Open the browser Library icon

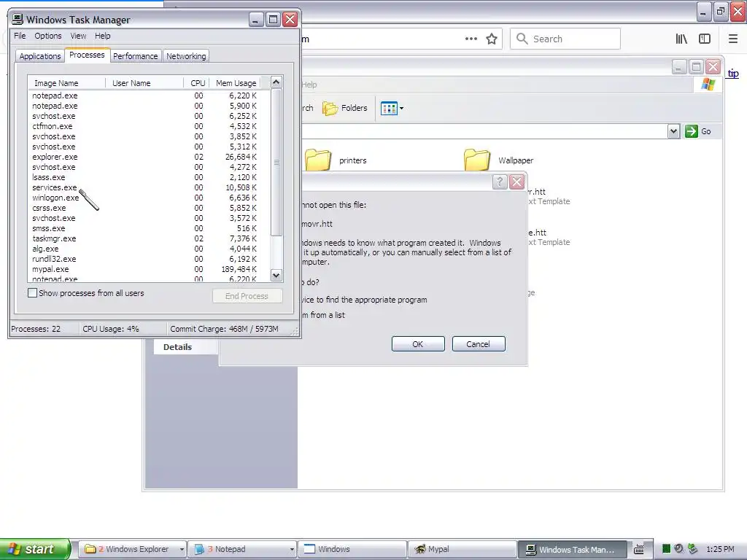click(x=681, y=39)
